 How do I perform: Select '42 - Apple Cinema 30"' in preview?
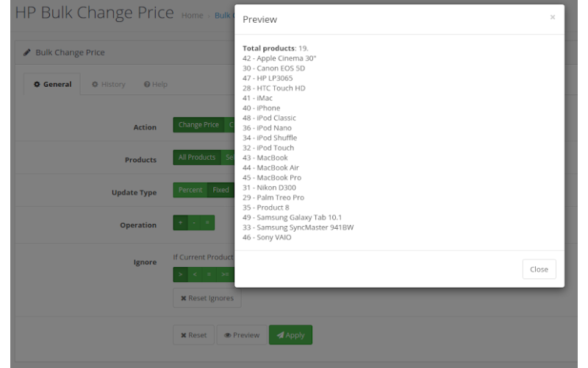[279, 58]
